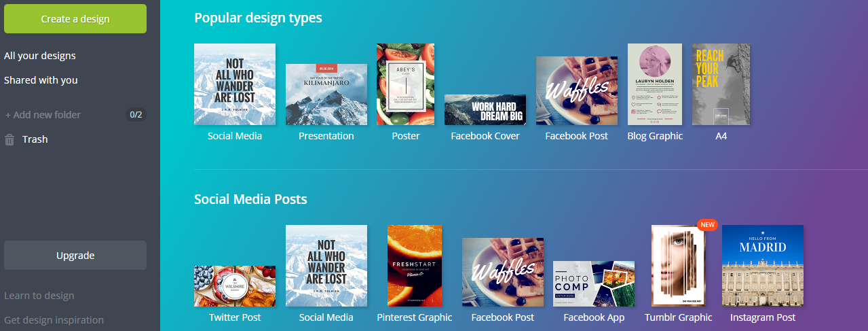The height and width of the screenshot is (331, 868).
Task: Choose Facebook Post thumbnail under Social Media Posts
Action: point(503,272)
